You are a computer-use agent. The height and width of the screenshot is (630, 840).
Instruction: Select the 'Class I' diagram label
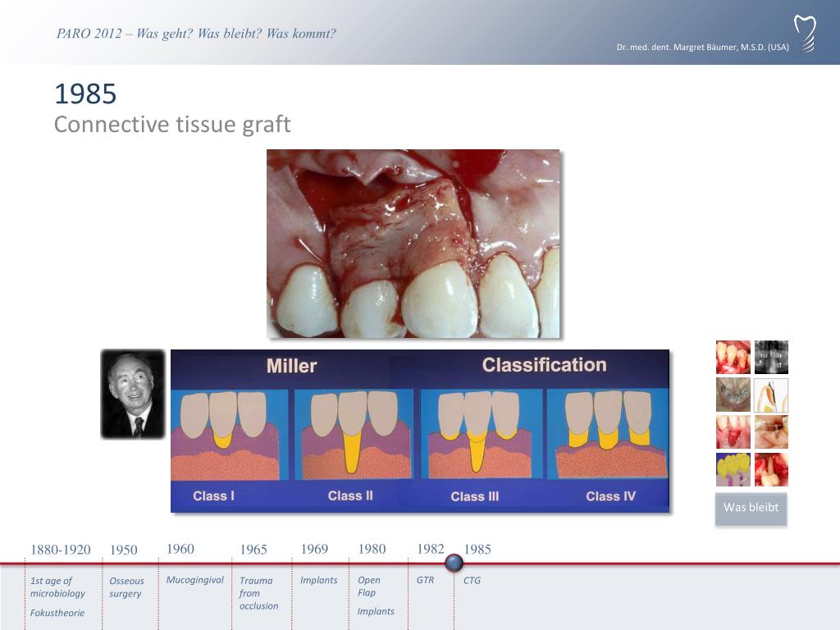[x=214, y=496]
